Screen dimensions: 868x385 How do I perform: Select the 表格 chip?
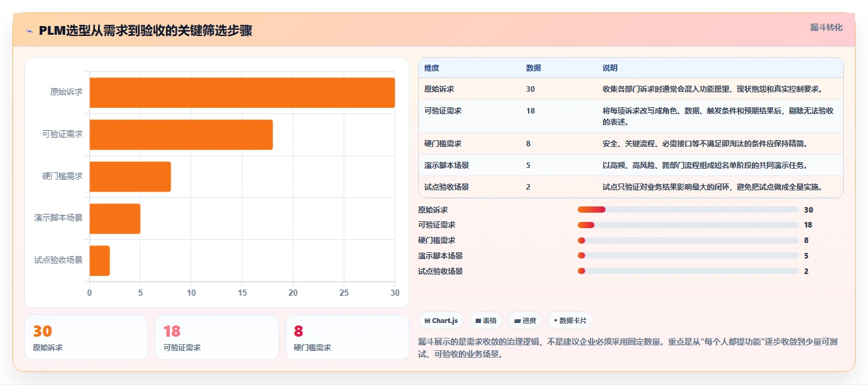point(486,321)
